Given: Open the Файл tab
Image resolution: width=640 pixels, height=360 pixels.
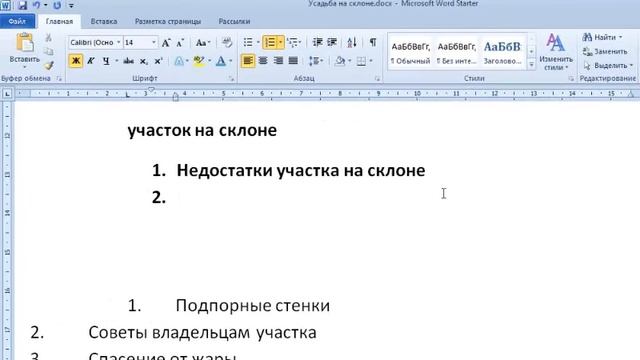Looking at the screenshot, I should click(17, 21).
